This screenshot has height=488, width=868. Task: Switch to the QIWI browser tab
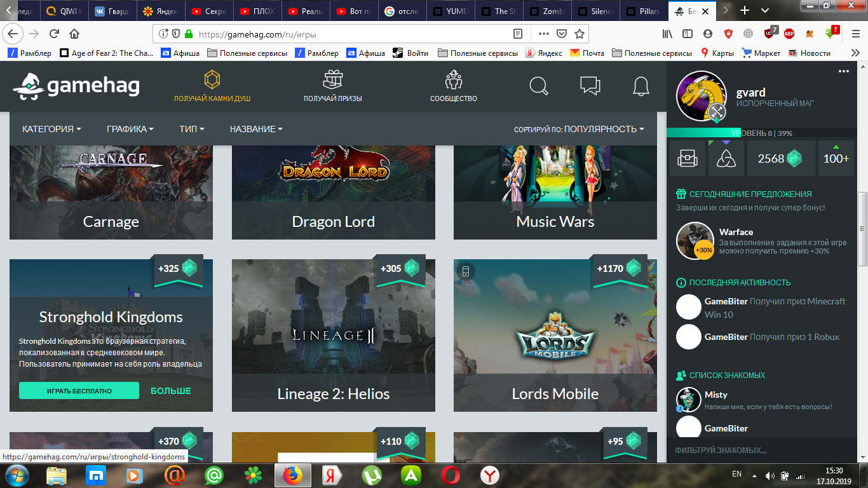[x=64, y=11]
